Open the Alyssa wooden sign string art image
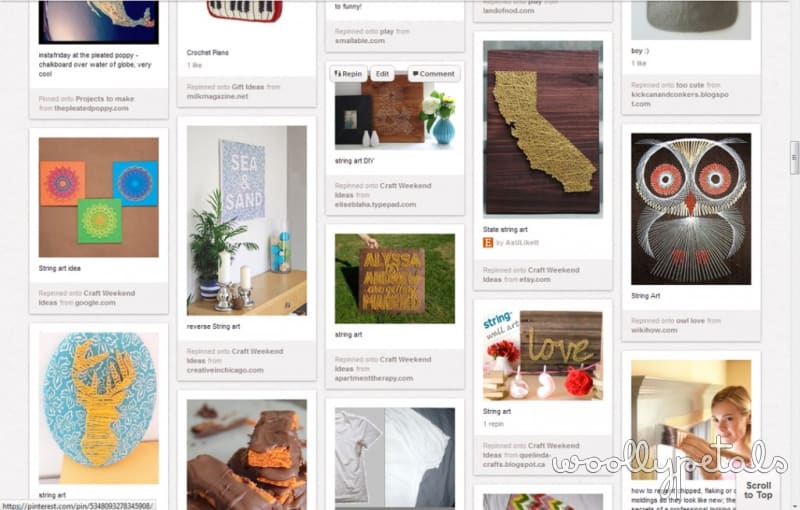Viewport: 800px width, 510px height. pos(394,278)
